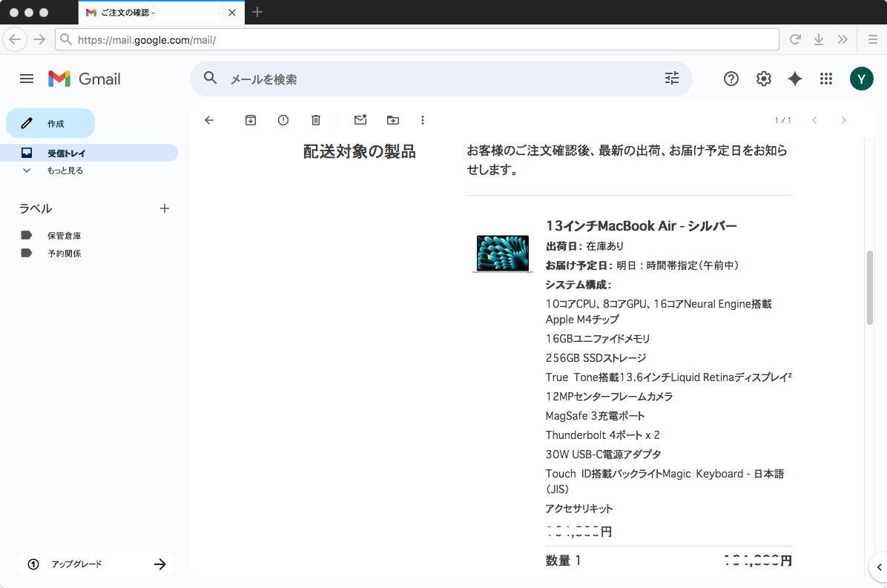Show search options filter
Screen dimensions: 887x588
(672, 79)
